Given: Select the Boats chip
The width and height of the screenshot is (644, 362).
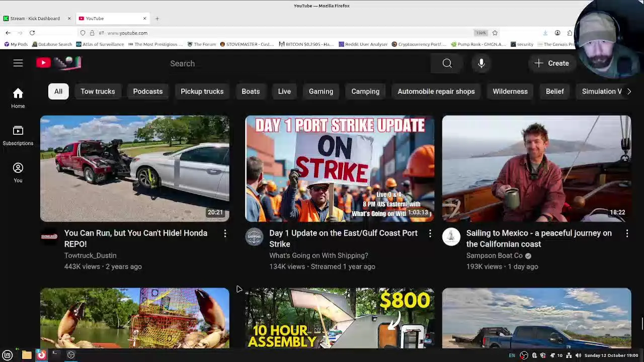Looking at the screenshot, I should click(x=251, y=92).
